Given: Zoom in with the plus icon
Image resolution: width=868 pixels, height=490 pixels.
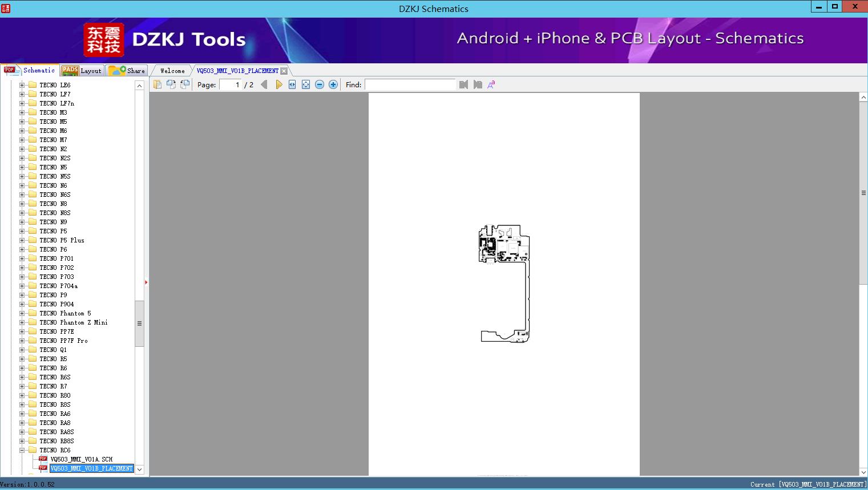Looking at the screenshot, I should (333, 84).
